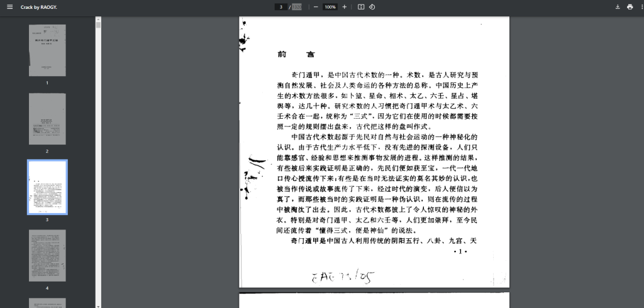The height and width of the screenshot is (308, 644).
Task: Select the page 1 thumbnail
Action: (47, 50)
